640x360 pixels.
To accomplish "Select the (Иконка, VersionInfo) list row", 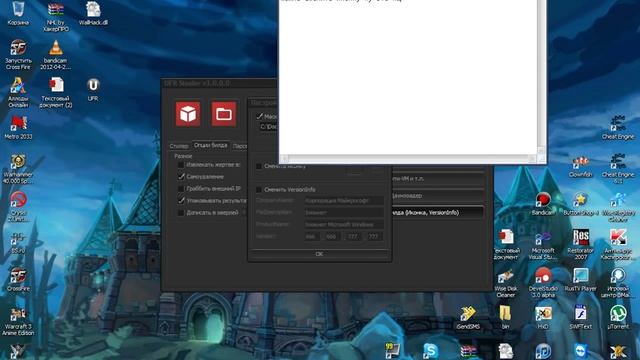I will click(x=438, y=212).
